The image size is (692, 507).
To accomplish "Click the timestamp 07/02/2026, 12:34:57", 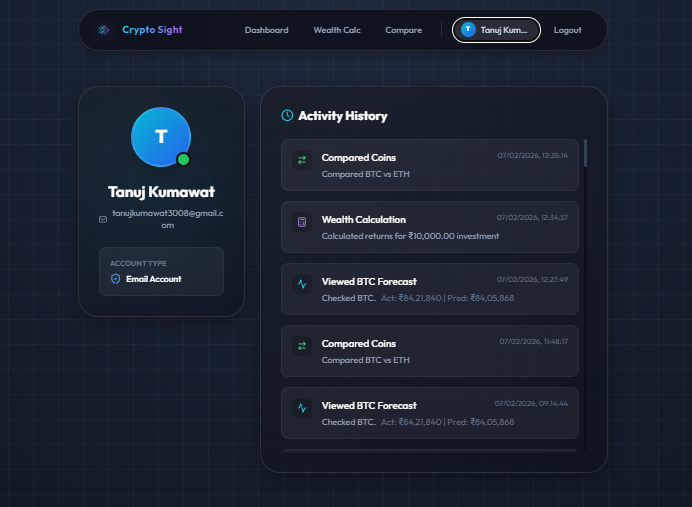I will pyautogui.click(x=532, y=218).
